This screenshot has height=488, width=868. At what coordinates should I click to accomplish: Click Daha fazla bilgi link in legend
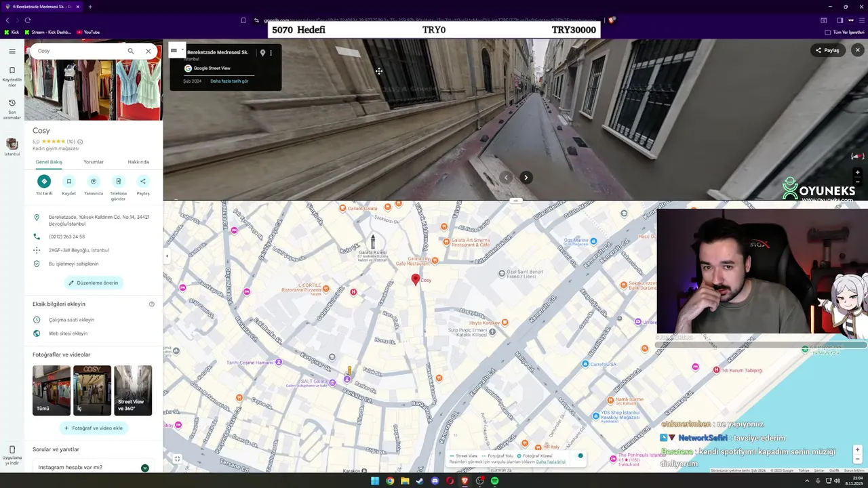click(551, 462)
